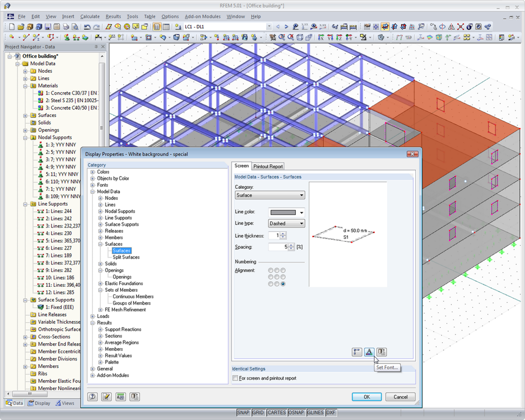Expand the Colors category node

(92, 172)
